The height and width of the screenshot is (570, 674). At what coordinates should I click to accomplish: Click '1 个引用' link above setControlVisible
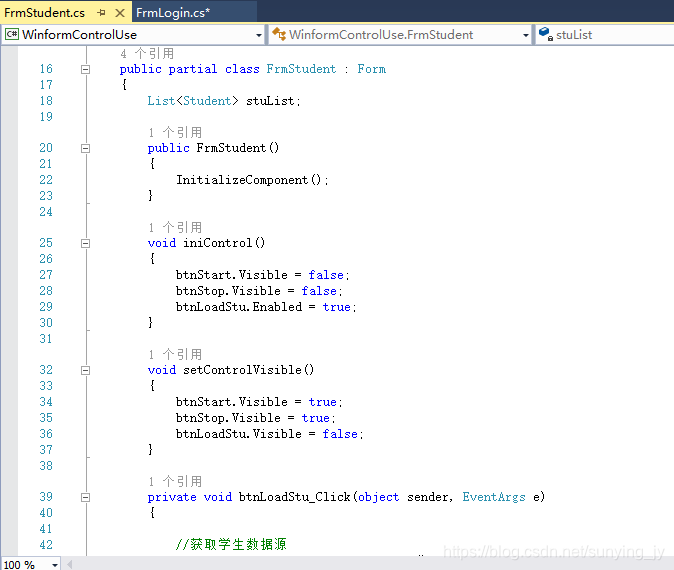tap(175, 354)
